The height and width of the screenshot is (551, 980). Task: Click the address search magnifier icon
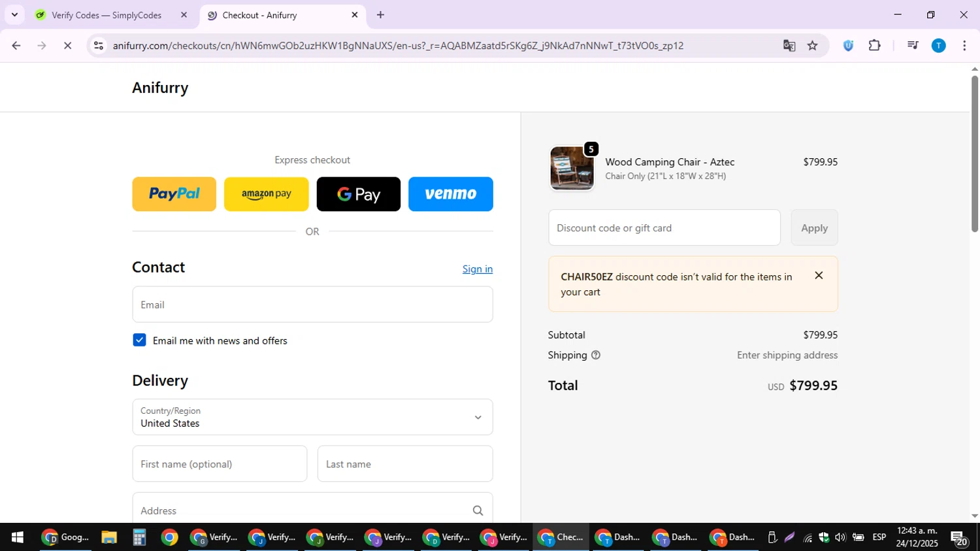click(x=478, y=510)
